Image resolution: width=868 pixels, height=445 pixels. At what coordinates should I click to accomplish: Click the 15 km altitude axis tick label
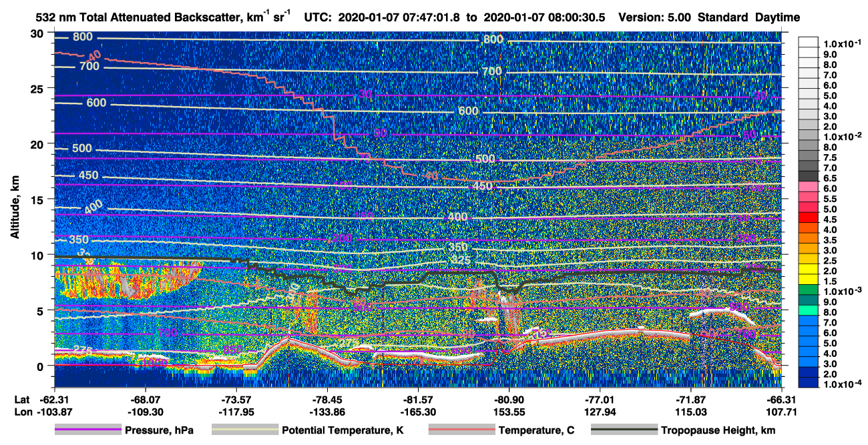pos(37,199)
